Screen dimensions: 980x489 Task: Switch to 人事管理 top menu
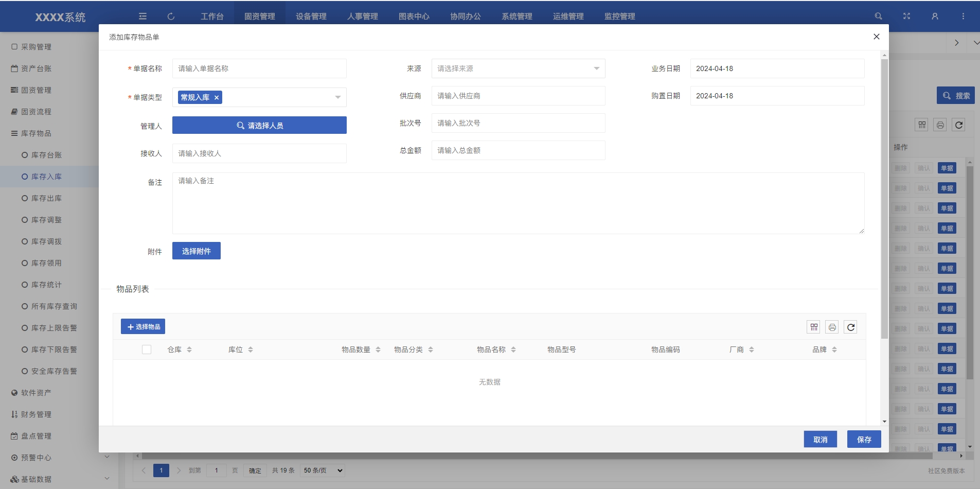(x=363, y=16)
